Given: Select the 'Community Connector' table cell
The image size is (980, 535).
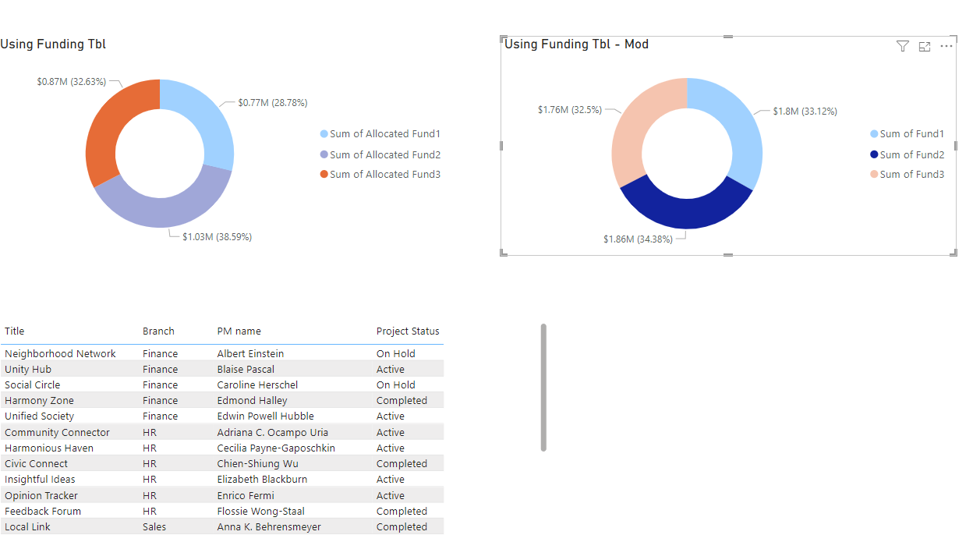Looking at the screenshot, I should (58, 433).
